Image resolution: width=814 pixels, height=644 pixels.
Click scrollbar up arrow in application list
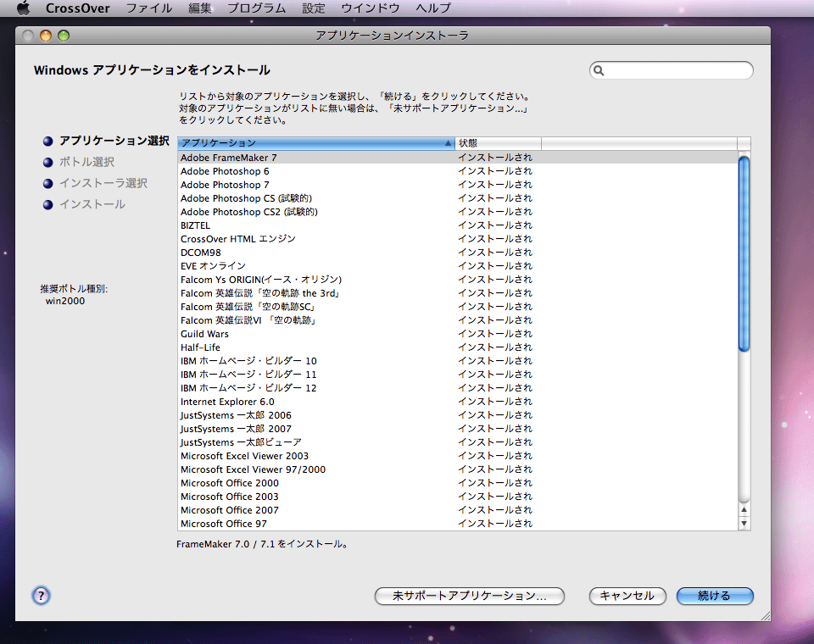(744, 509)
